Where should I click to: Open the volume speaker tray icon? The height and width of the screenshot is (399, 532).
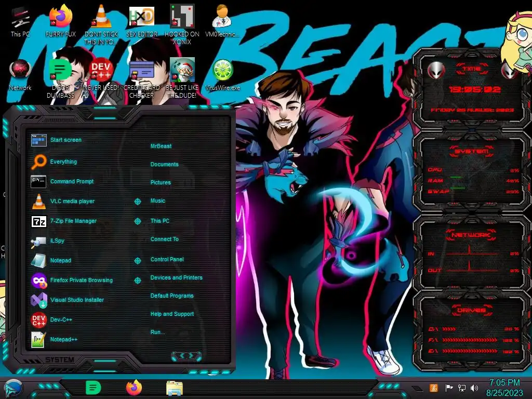[x=474, y=388]
